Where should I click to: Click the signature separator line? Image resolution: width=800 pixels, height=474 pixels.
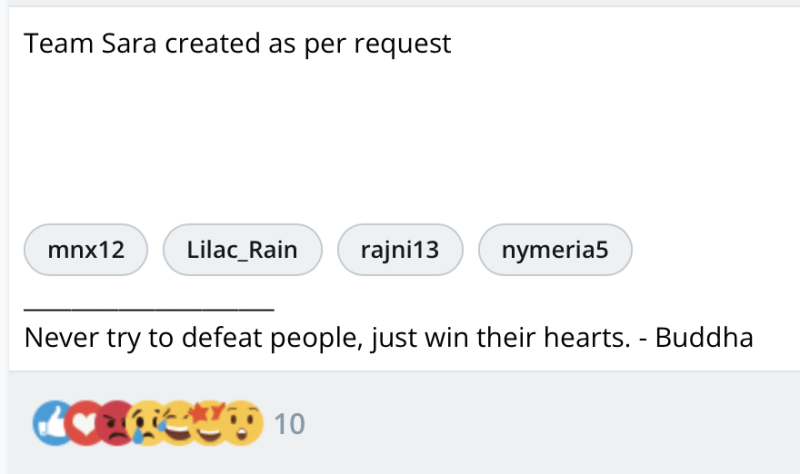149,308
